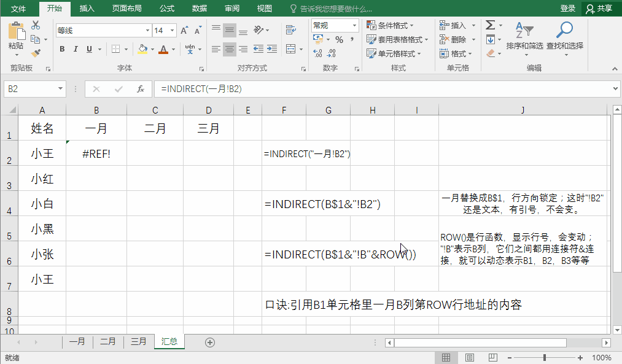Click the Clear eraser icon
Screen dimensions: 622x364
click(x=491, y=53)
